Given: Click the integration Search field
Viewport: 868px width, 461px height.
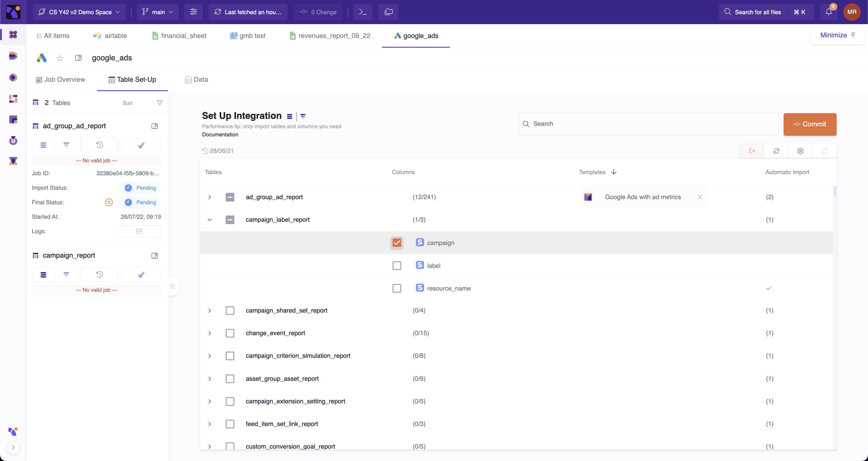Looking at the screenshot, I should click(648, 124).
